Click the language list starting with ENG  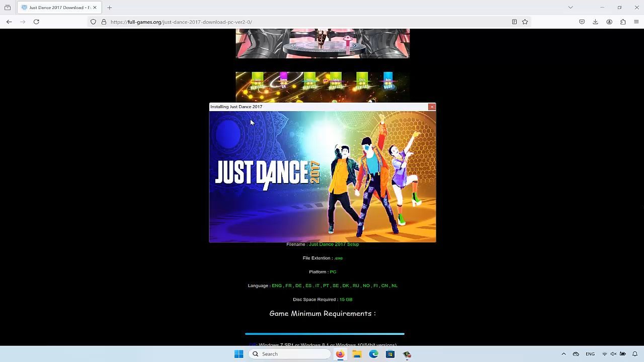click(x=335, y=286)
